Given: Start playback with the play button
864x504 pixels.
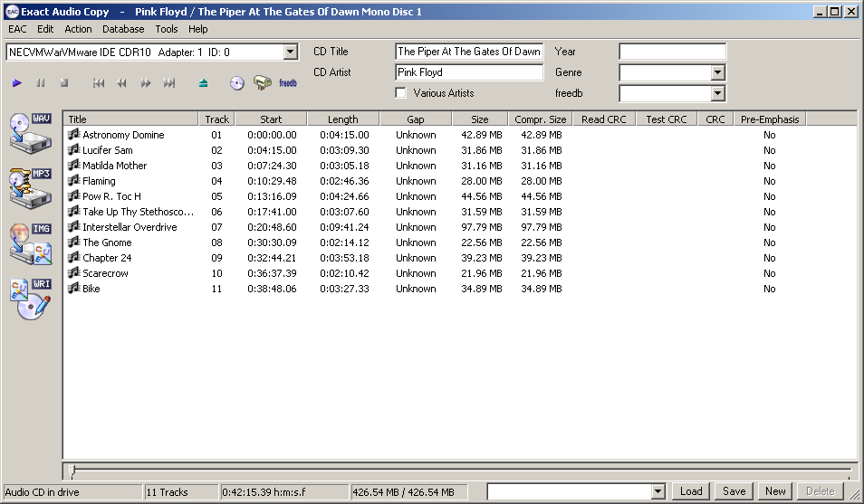Looking at the screenshot, I should pos(17,83).
